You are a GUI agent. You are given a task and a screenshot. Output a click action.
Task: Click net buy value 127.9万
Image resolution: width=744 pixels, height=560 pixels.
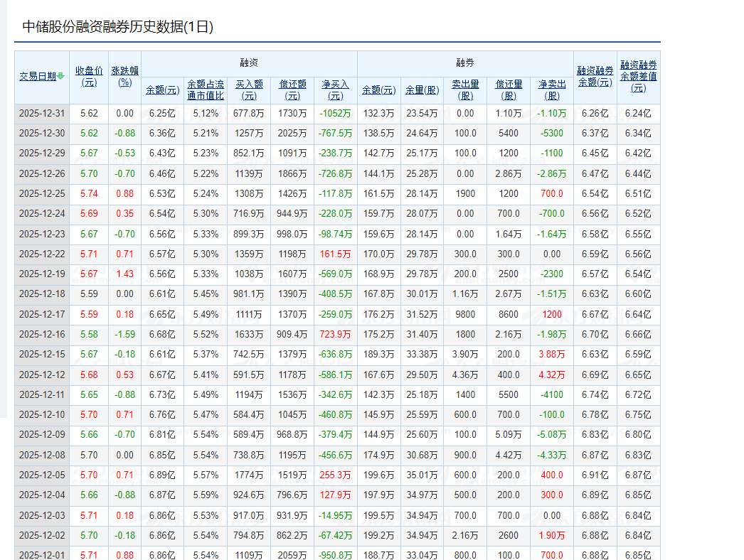(x=336, y=495)
